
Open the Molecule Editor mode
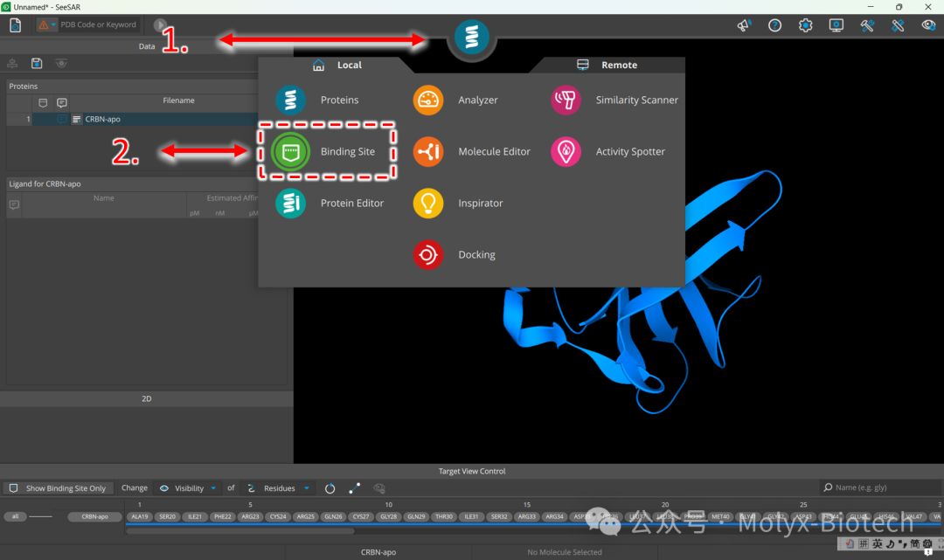472,152
